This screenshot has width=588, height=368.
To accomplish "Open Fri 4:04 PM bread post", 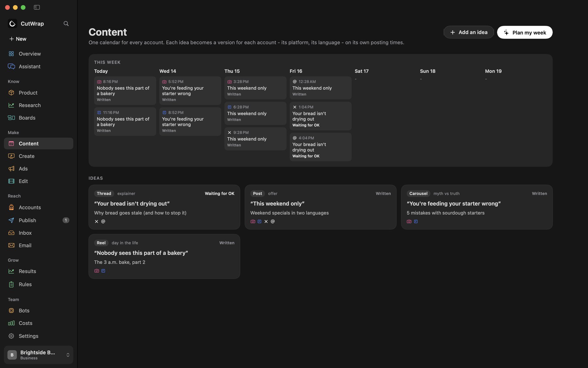I will 320,147.
